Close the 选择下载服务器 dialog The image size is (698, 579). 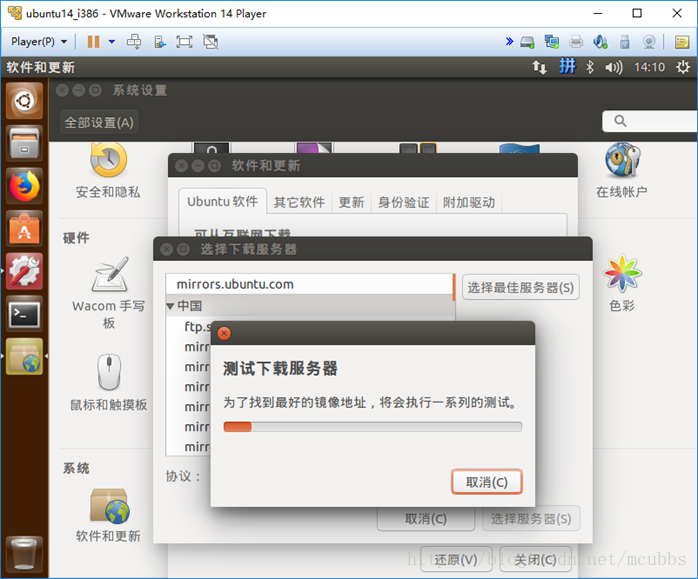coord(167,249)
